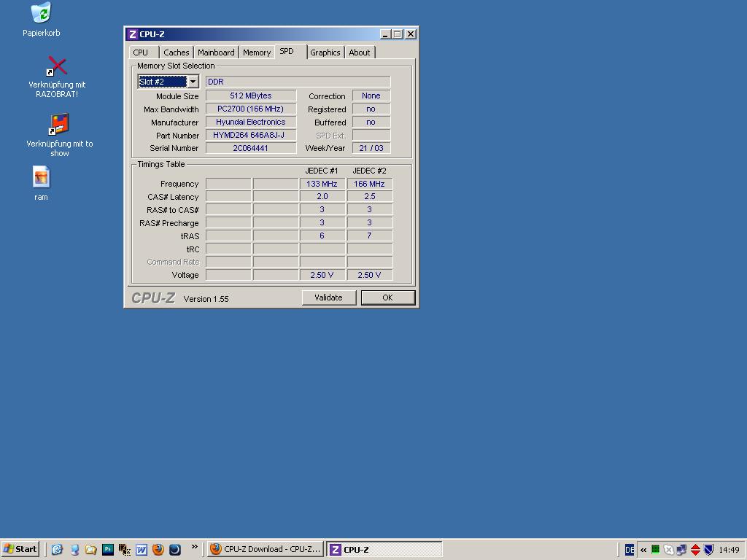
Task: Switch to the Caches tab
Action: tap(177, 52)
